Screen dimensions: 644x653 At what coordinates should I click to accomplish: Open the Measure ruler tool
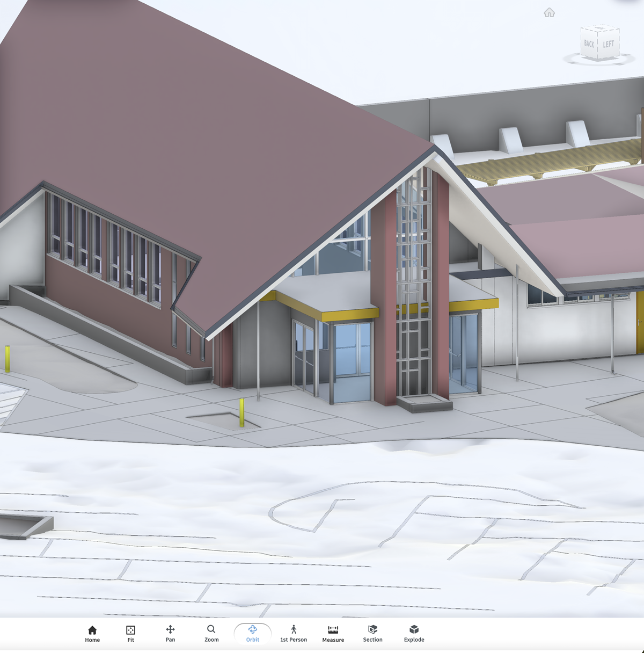[x=333, y=633]
